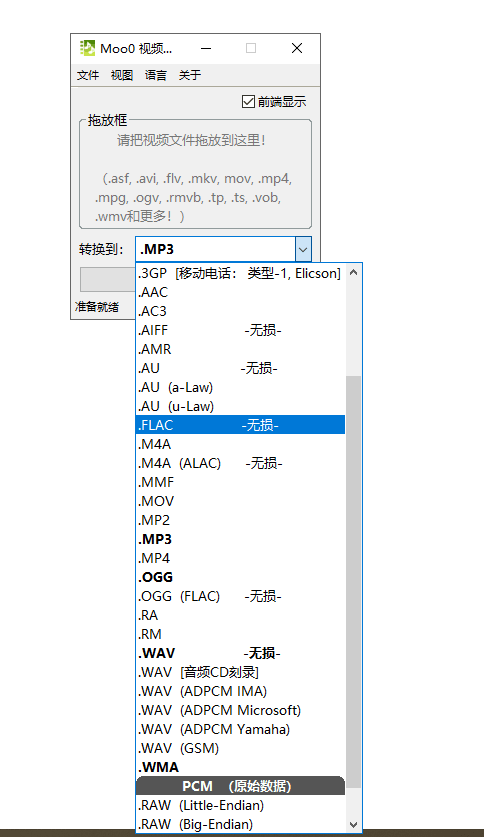
Task: Open the 语言 menu
Action: 156,75
